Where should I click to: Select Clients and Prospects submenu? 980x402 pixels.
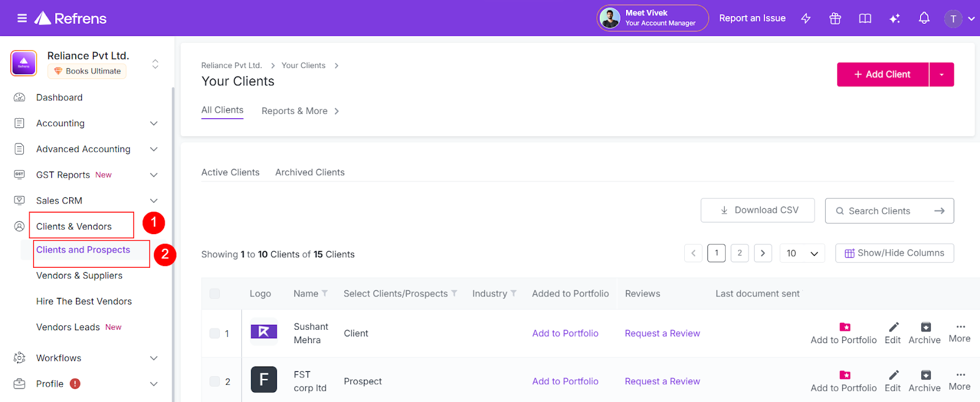83,250
